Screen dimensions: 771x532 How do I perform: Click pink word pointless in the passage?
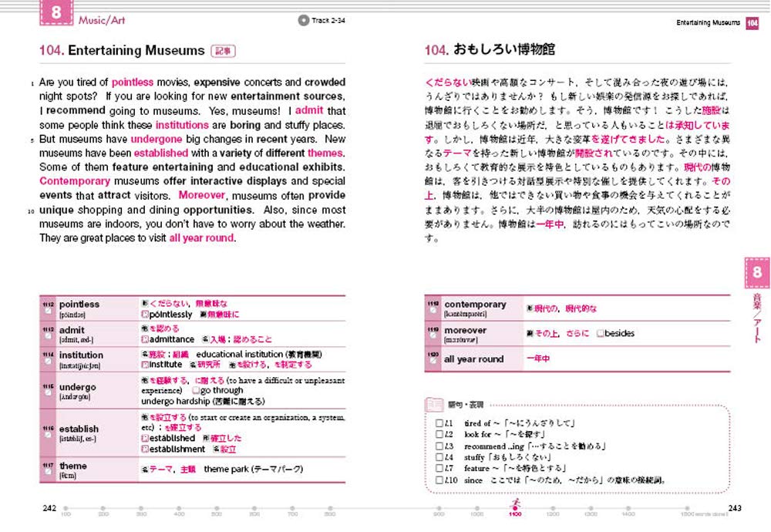133,82
